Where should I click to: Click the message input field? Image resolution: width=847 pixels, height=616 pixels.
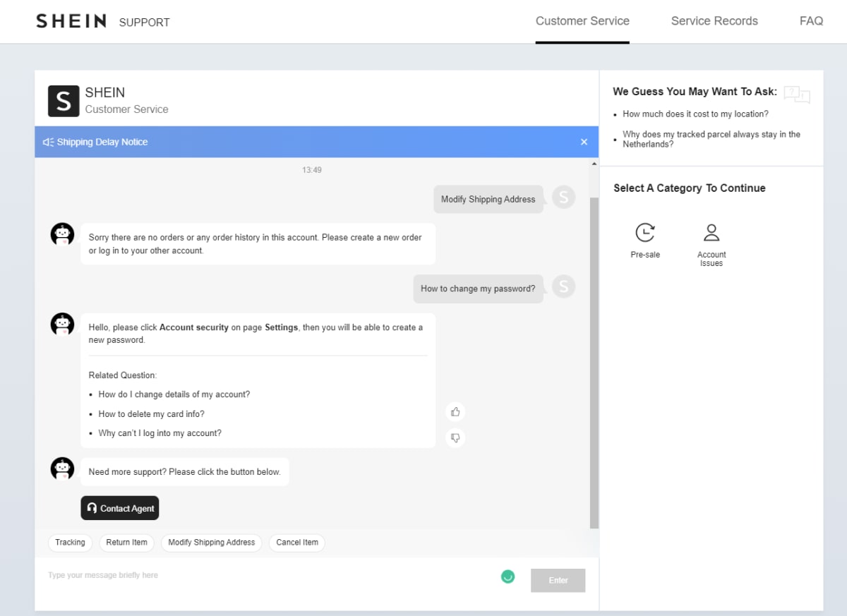coord(268,576)
